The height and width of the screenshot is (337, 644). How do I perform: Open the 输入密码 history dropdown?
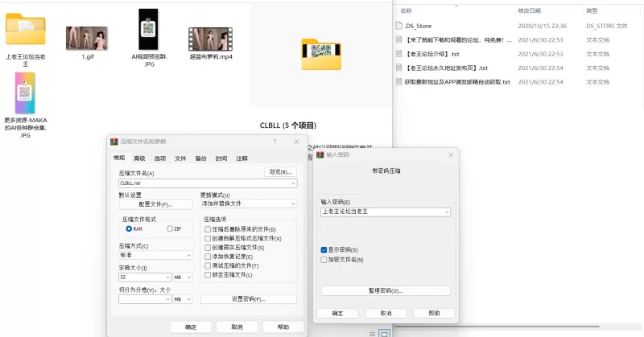447,212
